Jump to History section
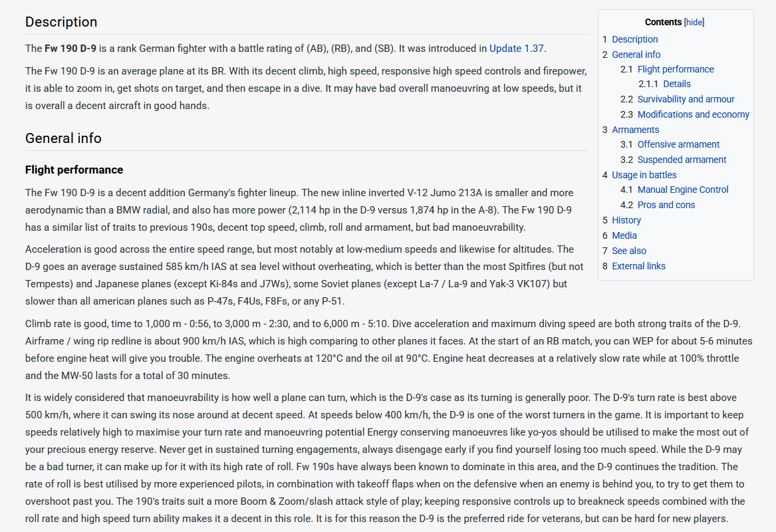Viewport: 776px width, 532px height. coord(626,220)
